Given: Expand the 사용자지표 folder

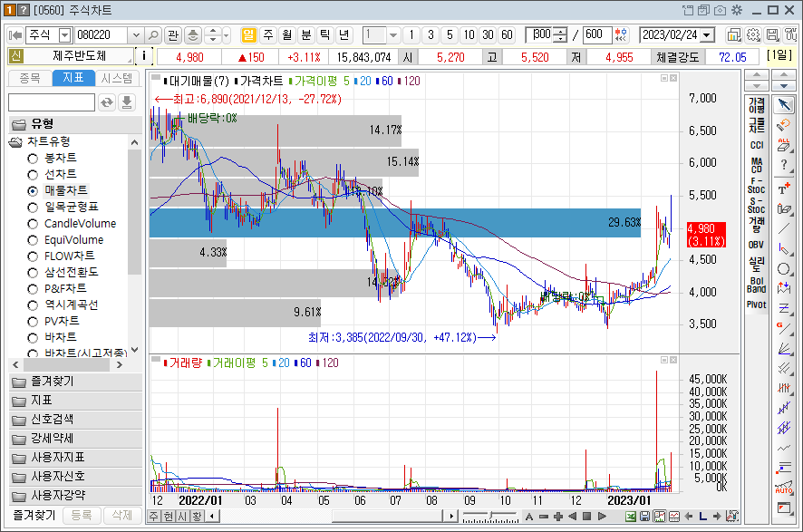Looking at the screenshot, I should pyautogui.click(x=75, y=458).
